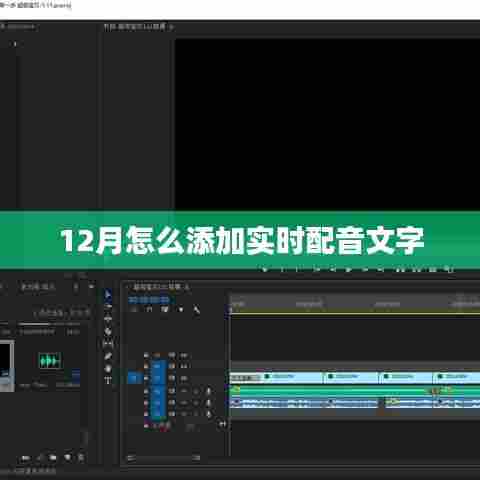Toggle insert sequences as nests button

coord(134,310)
